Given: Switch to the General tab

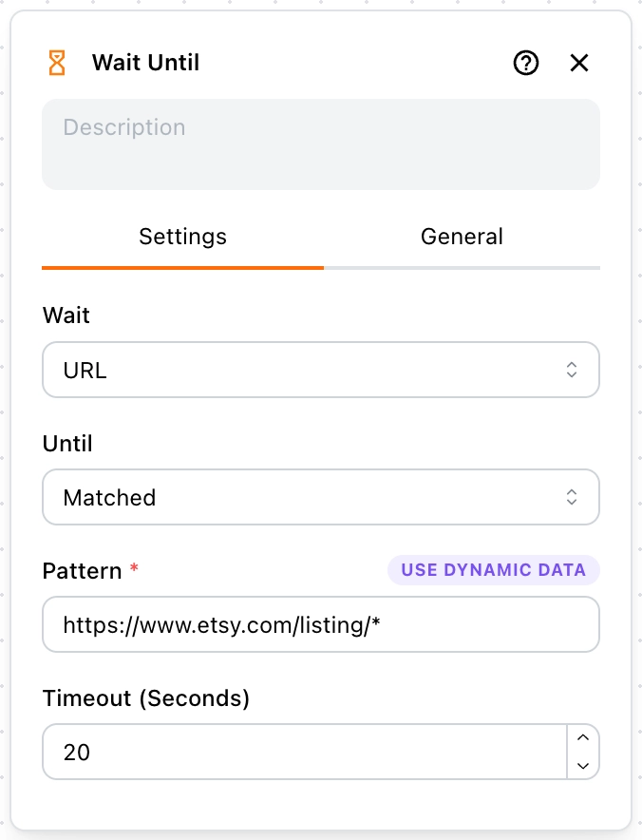Looking at the screenshot, I should click(x=463, y=237).
